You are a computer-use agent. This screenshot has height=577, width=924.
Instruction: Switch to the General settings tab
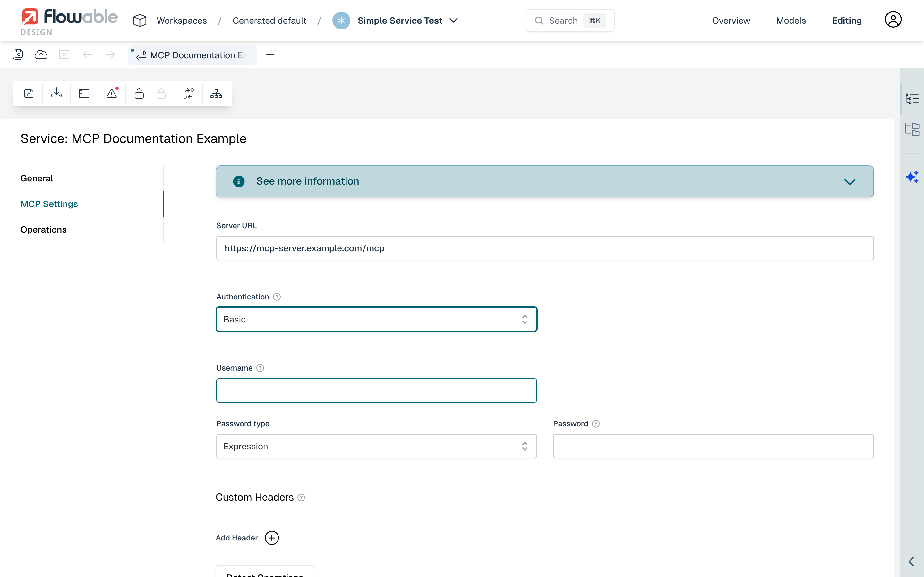[37, 178]
